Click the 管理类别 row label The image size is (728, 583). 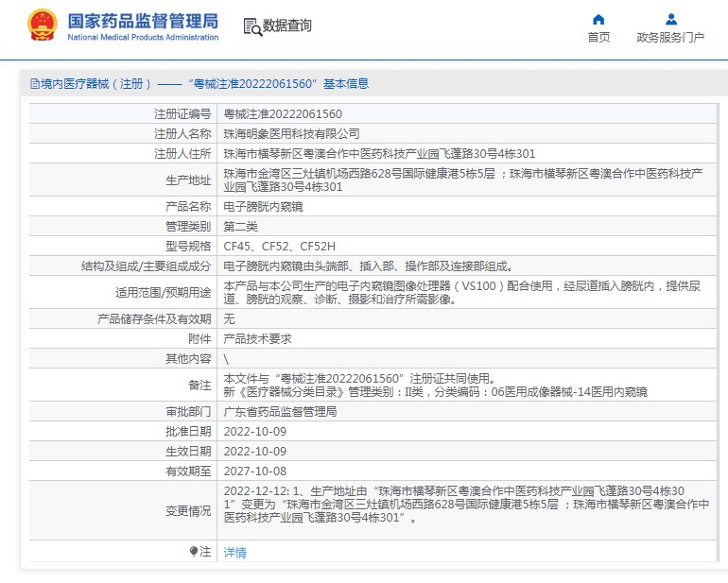(x=188, y=226)
